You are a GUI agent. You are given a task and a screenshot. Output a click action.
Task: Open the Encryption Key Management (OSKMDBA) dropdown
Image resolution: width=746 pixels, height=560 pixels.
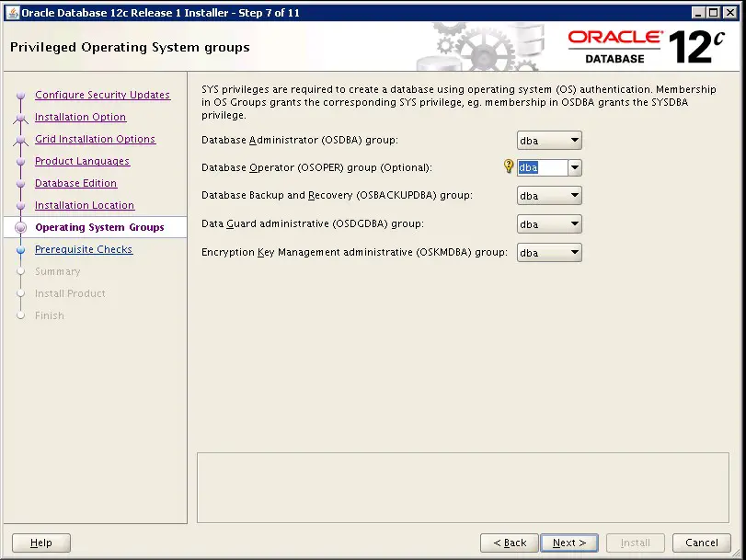[549, 253]
